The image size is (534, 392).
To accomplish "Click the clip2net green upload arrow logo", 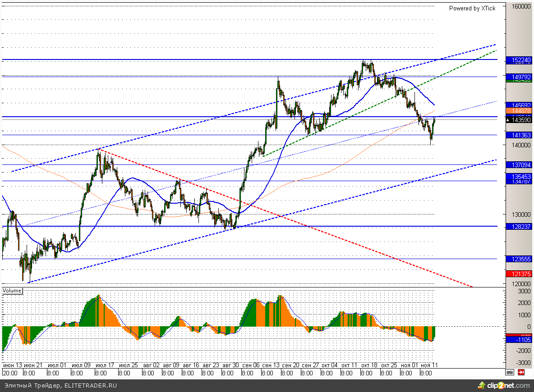I will click(x=482, y=386).
